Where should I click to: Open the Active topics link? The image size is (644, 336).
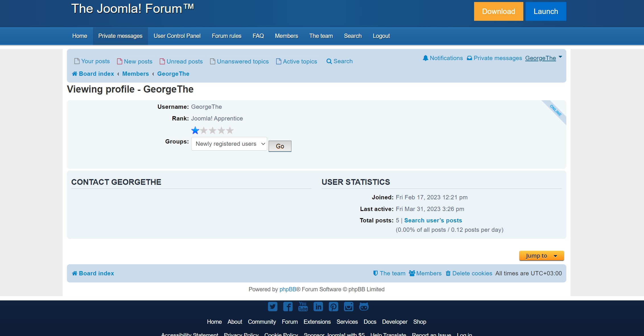tap(300, 62)
